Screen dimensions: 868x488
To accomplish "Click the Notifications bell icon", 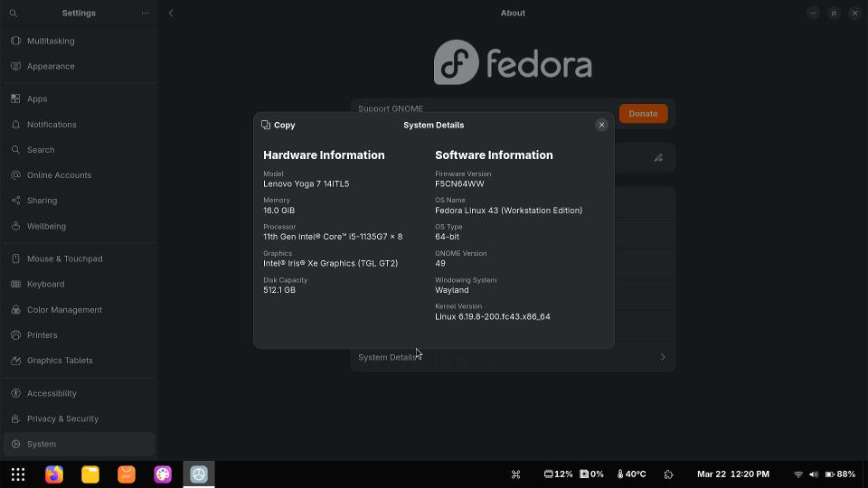I will coord(15,125).
